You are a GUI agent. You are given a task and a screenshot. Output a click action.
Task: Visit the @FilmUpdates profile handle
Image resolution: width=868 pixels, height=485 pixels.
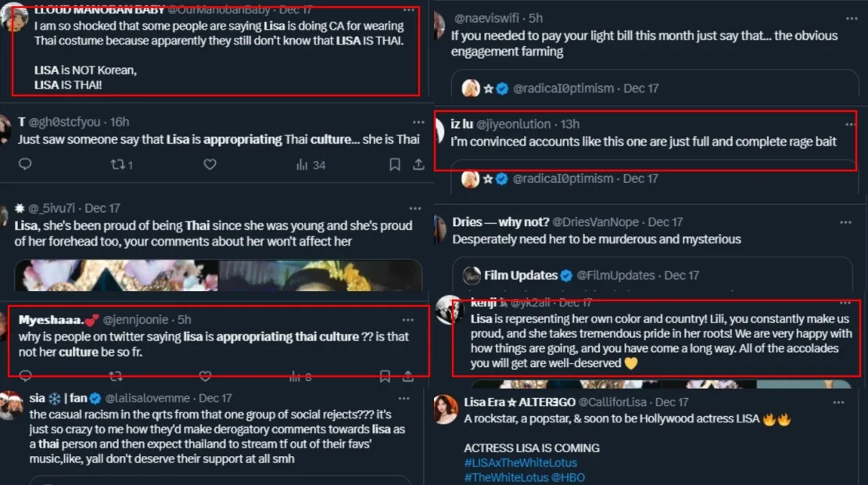tap(616, 275)
